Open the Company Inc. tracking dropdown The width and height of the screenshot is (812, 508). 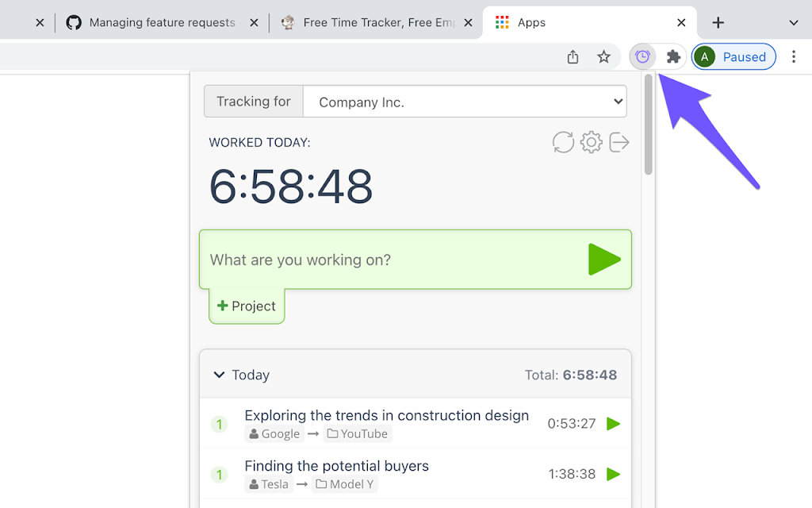click(x=465, y=102)
